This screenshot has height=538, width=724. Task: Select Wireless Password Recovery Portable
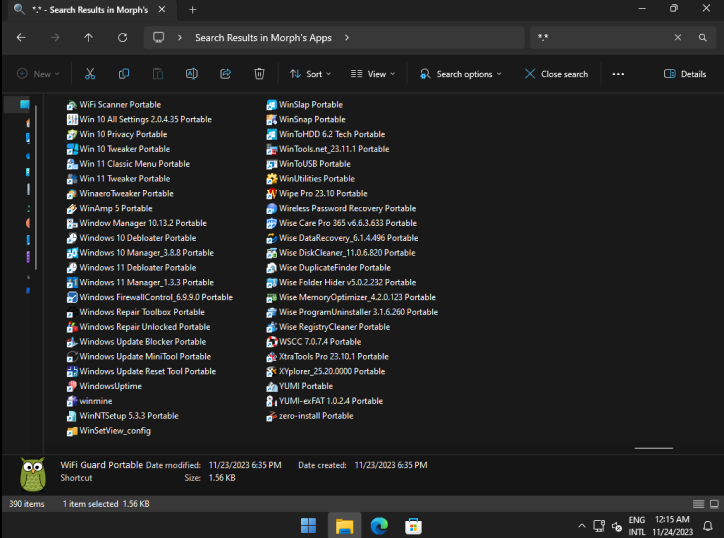pyautogui.click(x=341, y=209)
